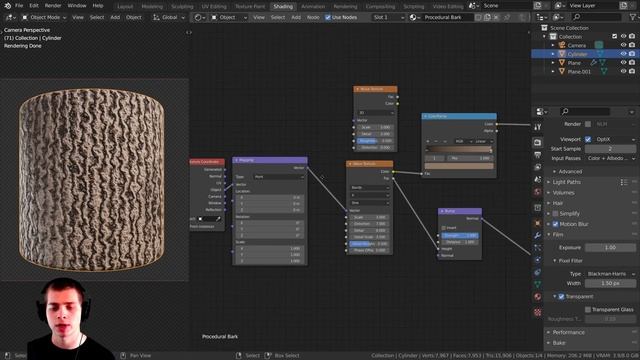Open the Object Data mesh tab
Screen dimensions: 640x360
pyautogui.click(x=538, y=284)
